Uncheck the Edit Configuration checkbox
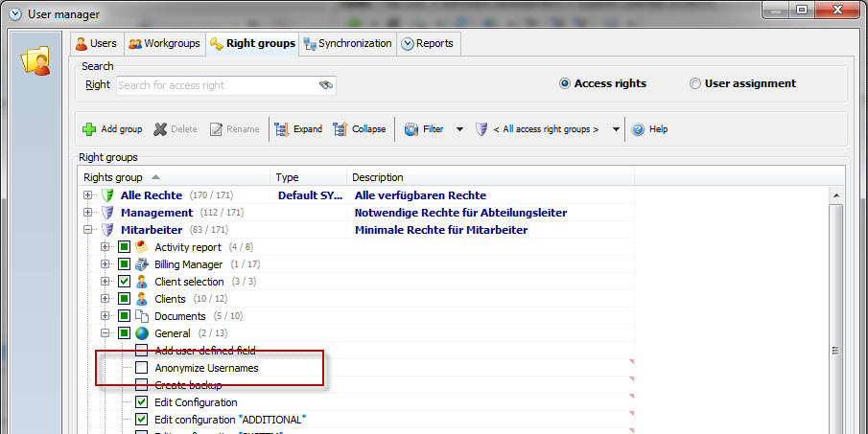Screen dimensions: 868x434 [142, 402]
